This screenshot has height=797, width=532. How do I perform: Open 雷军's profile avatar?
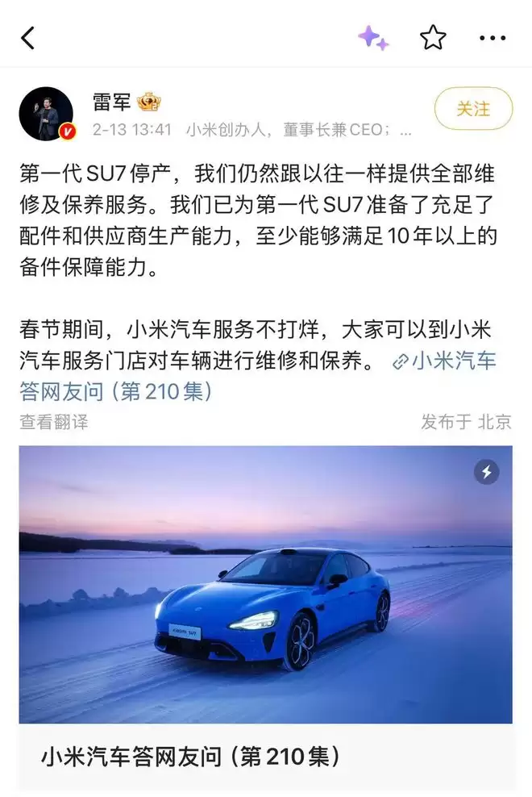coord(46,114)
